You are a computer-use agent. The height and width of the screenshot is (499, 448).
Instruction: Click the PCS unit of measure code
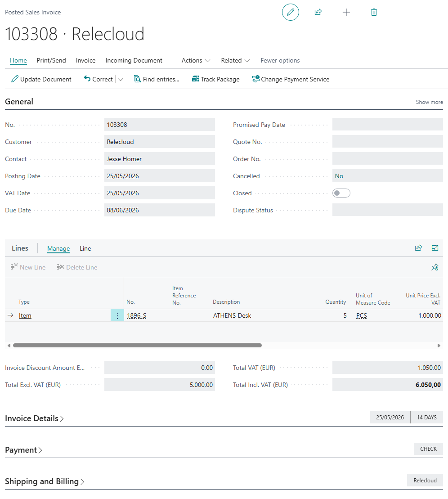pos(362,315)
